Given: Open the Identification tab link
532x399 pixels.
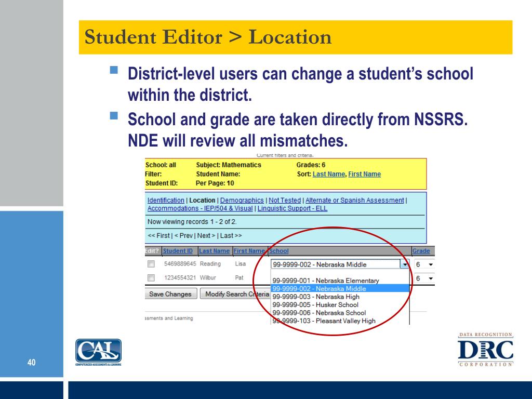Looking at the screenshot, I should pos(166,200).
